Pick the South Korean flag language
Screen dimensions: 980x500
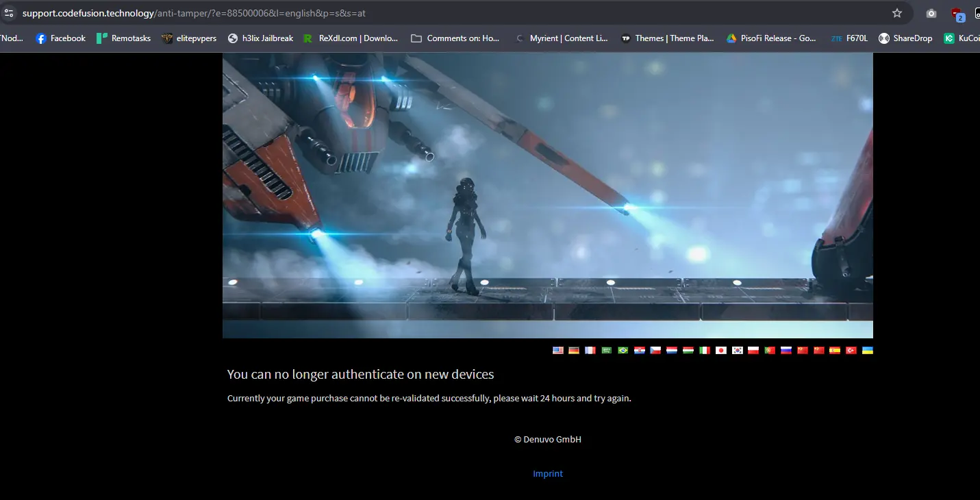(738, 350)
